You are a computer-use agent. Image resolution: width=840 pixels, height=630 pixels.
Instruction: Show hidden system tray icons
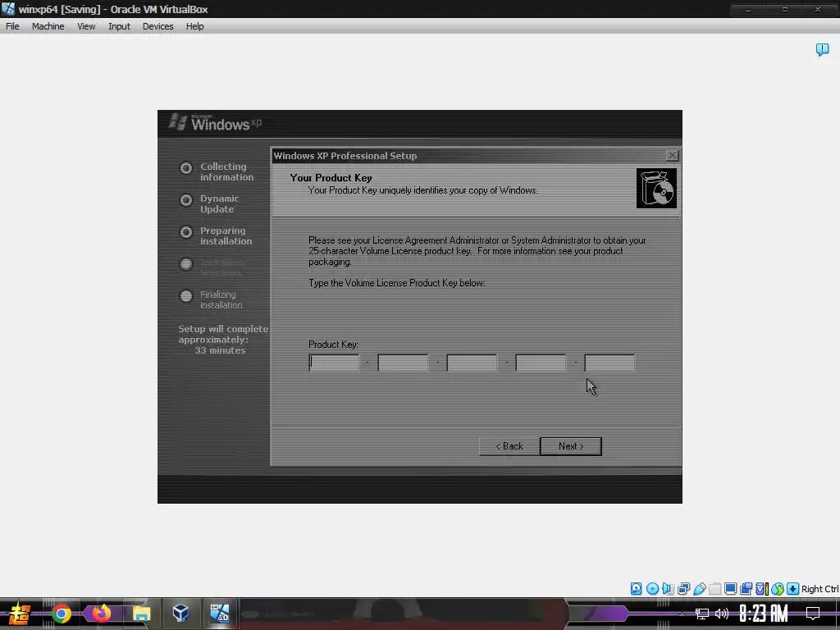point(682,614)
